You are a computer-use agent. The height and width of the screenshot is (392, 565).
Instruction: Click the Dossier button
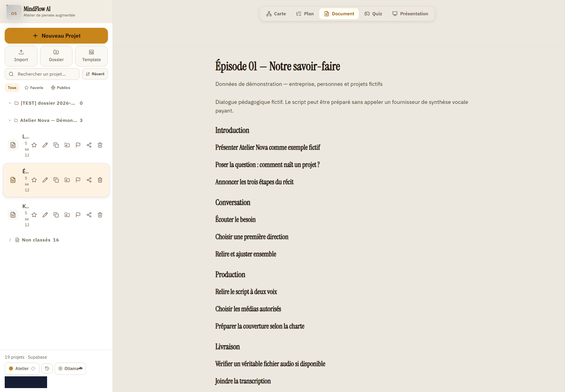[x=56, y=56]
